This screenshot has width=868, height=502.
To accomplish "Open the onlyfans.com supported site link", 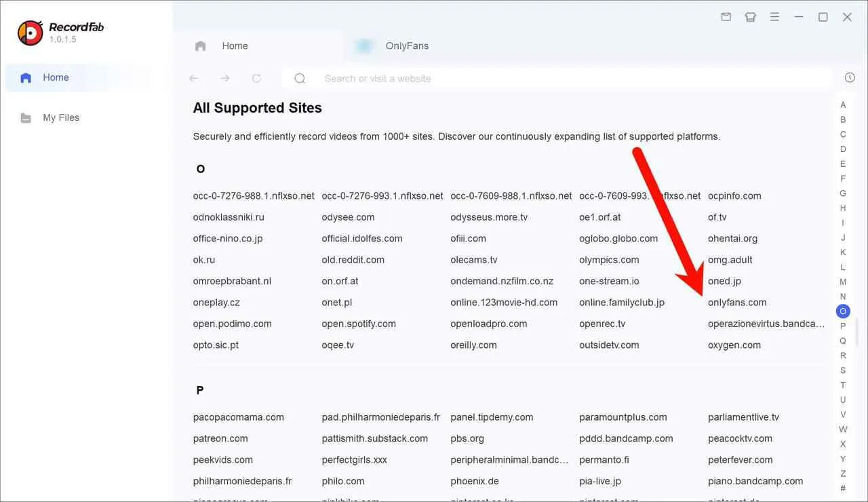I will [x=737, y=302].
